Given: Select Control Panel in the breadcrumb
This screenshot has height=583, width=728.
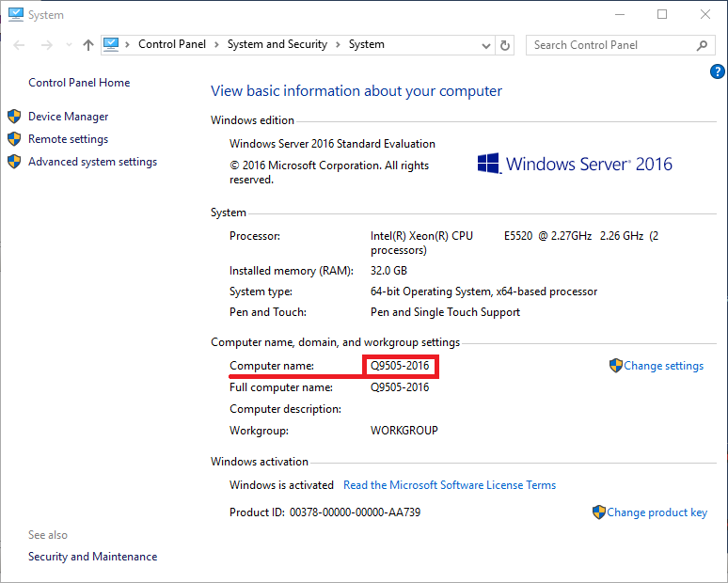Looking at the screenshot, I should (172, 44).
